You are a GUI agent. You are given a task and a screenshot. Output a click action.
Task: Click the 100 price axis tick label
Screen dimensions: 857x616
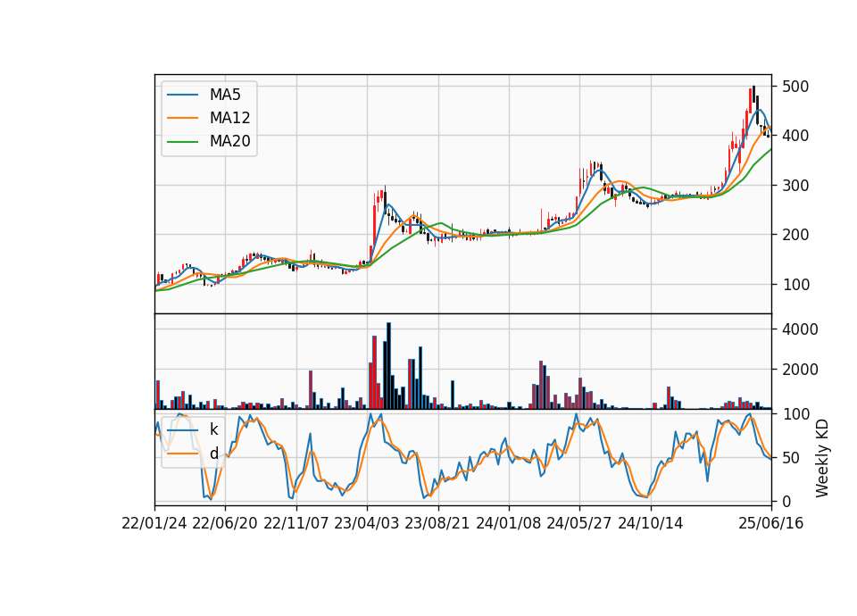(x=795, y=284)
